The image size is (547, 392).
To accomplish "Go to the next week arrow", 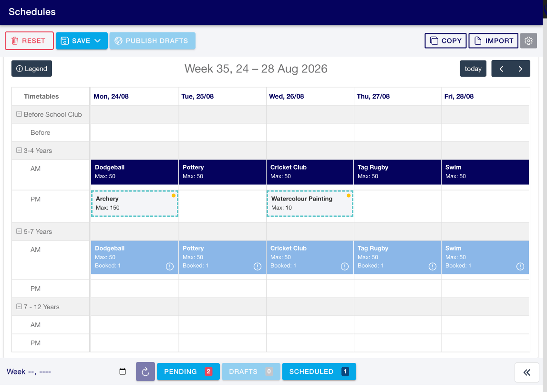I will pos(520,69).
